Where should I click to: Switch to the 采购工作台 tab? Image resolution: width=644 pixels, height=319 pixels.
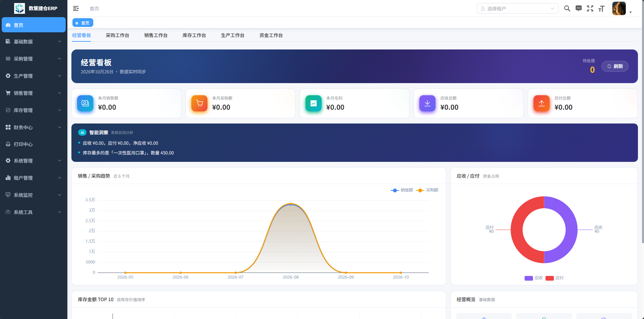pos(117,35)
